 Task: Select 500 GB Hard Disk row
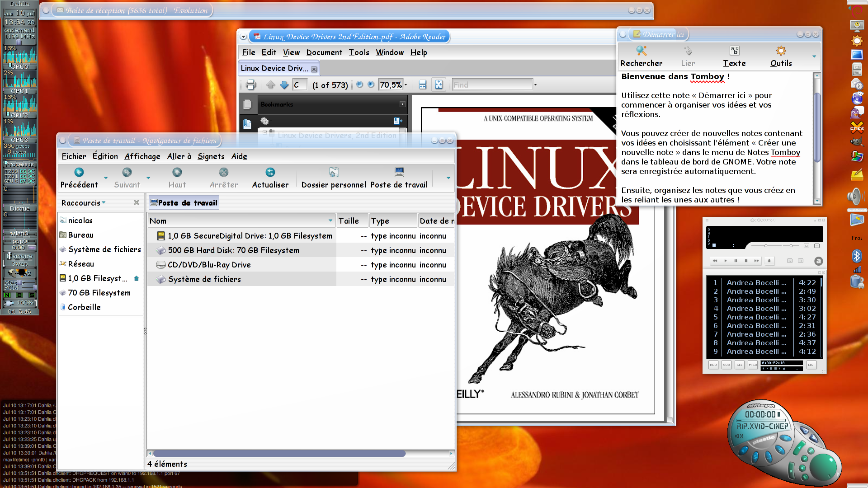[301, 250]
